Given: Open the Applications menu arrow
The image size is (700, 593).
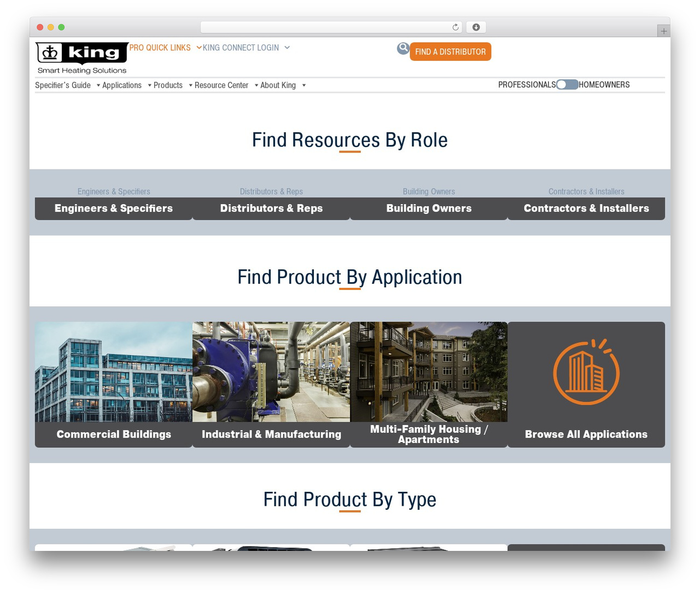Looking at the screenshot, I should (x=149, y=85).
